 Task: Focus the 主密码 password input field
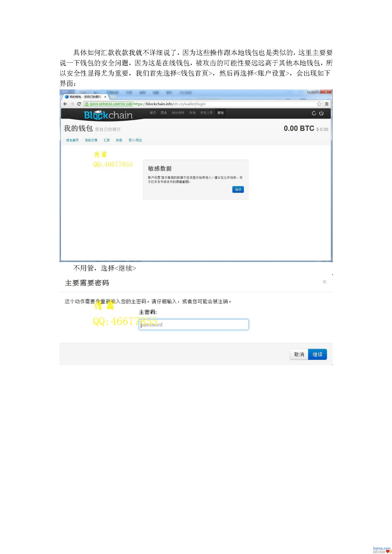point(194,325)
